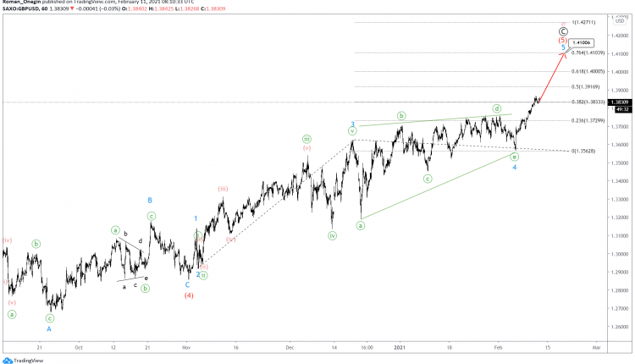Click the high value H:1.38425
The image size is (635, 364).
(163, 8)
